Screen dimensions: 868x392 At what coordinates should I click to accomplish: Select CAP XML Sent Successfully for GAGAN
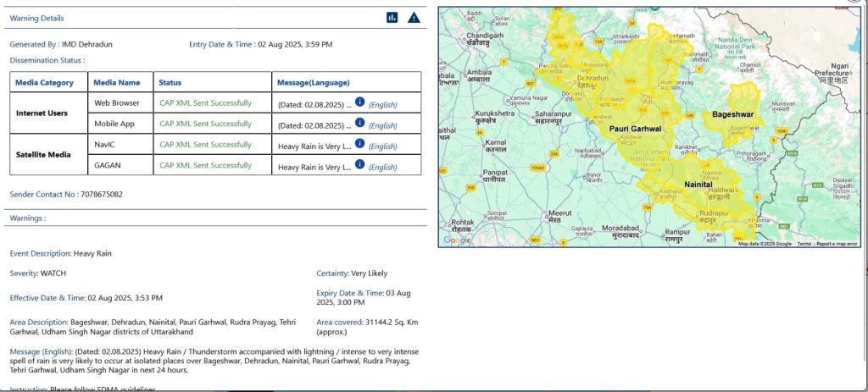pyautogui.click(x=205, y=165)
